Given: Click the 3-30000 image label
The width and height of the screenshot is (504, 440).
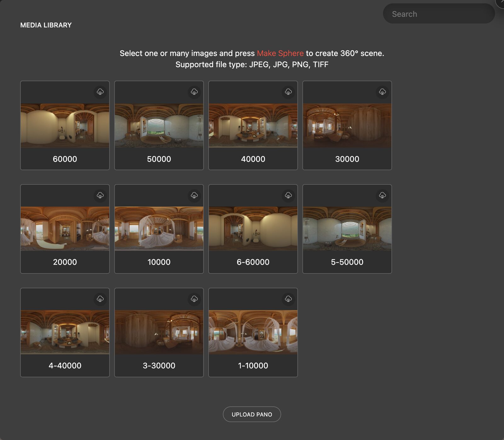Looking at the screenshot, I should (x=159, y=366).
